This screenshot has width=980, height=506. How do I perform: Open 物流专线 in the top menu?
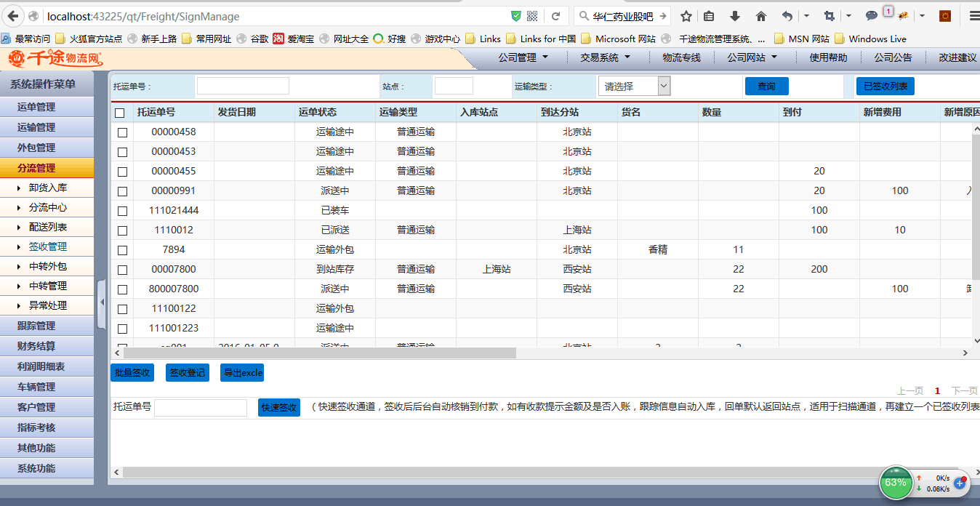pos(681,57)
